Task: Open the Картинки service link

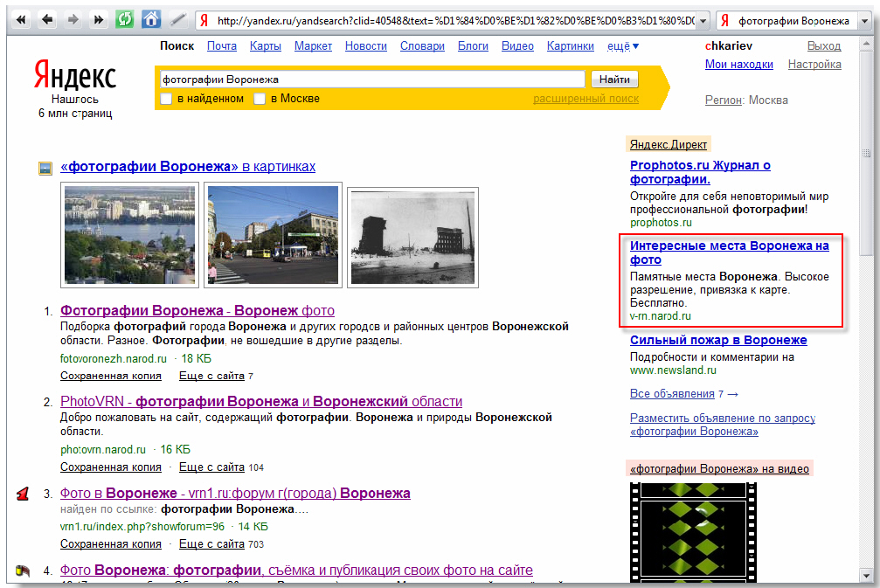Action: pyautogui.click(x=570, y=46)
